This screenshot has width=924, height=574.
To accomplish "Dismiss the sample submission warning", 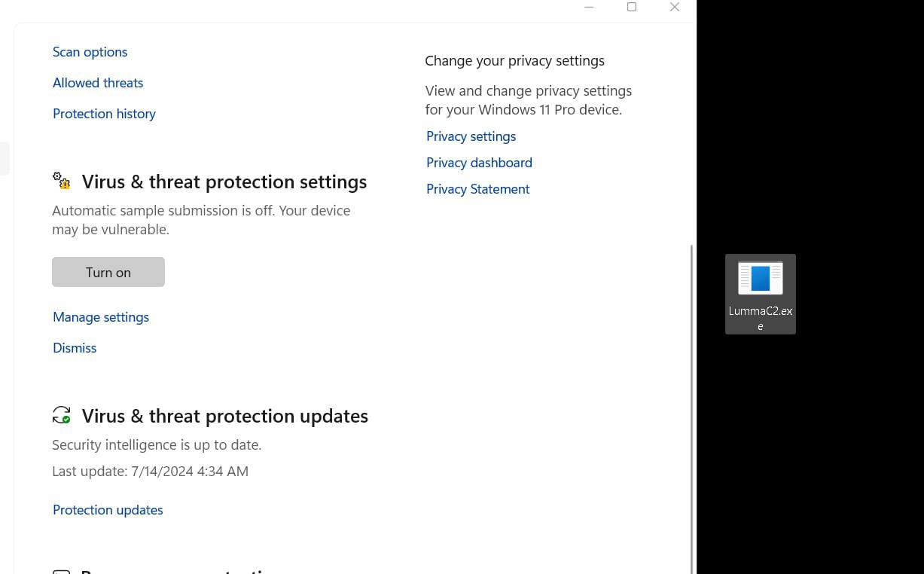I will pos(75,348).
